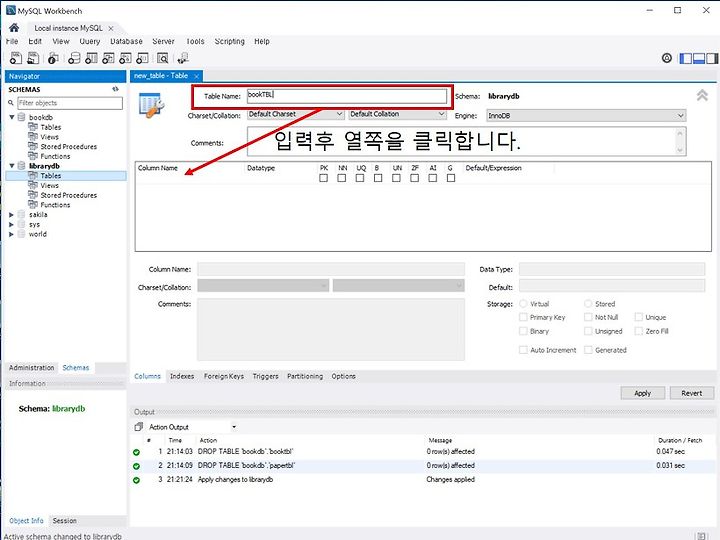Screen dimensions: 720x540
Task: Open the Scripting menu
Action: click(x=230, y=41)
